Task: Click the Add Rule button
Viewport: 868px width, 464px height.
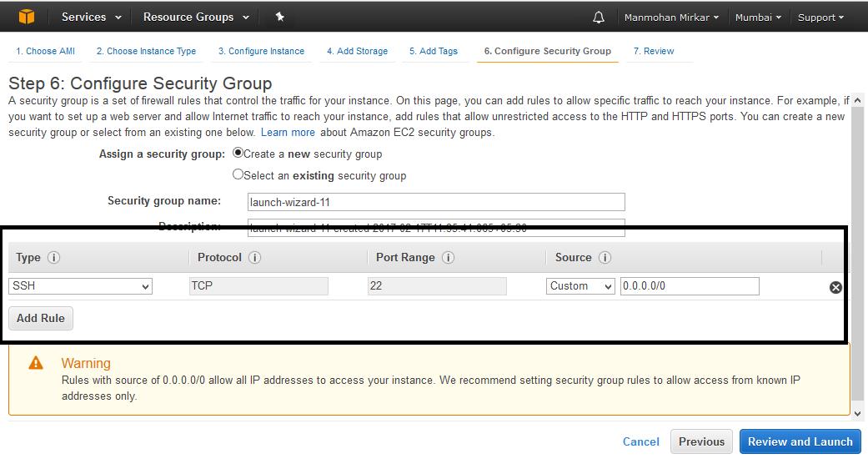Action: pyautogui.click(x=41, y=318)
